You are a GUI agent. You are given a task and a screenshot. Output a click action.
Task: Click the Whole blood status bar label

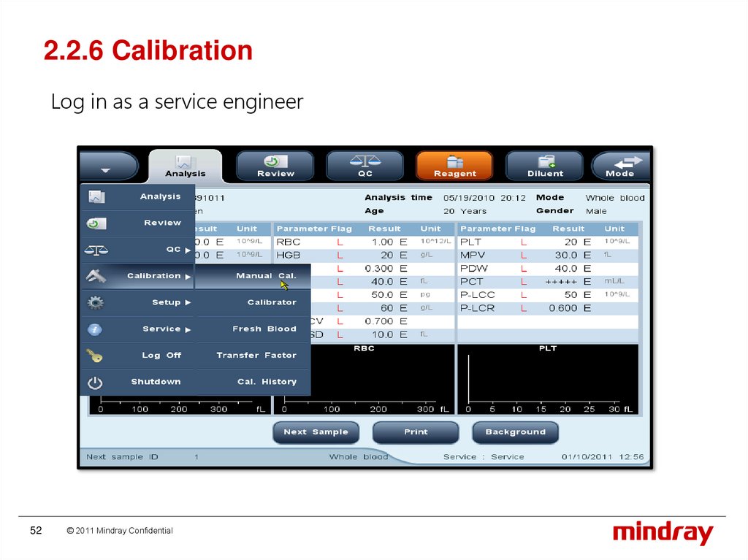tap(358, 457)
